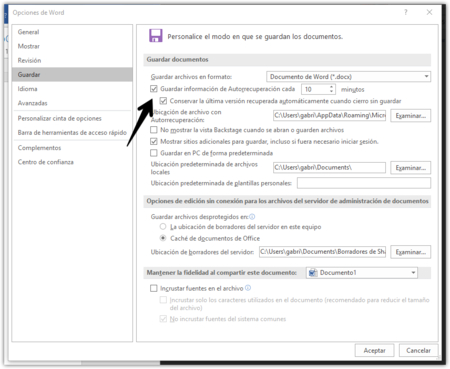Viewport: 450px width, 369px height.
Task: Click Examinar for default local files location
Action: pos(410,168)
